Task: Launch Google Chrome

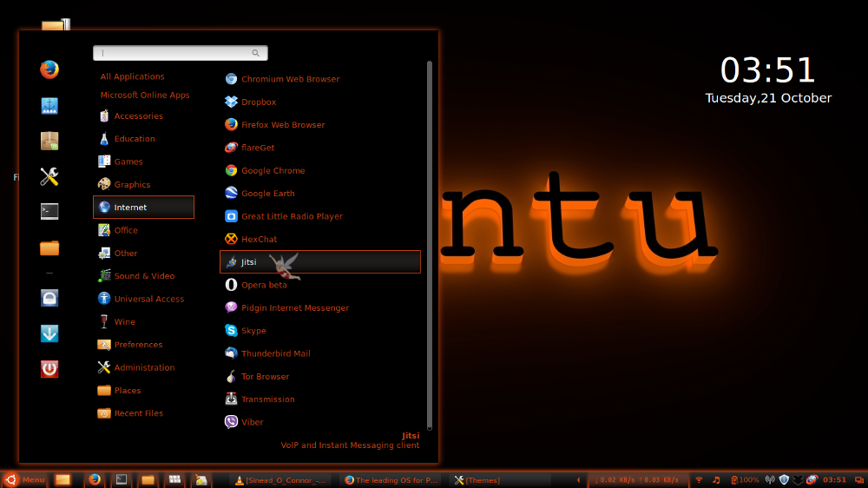Action: (x=320, y=170)
